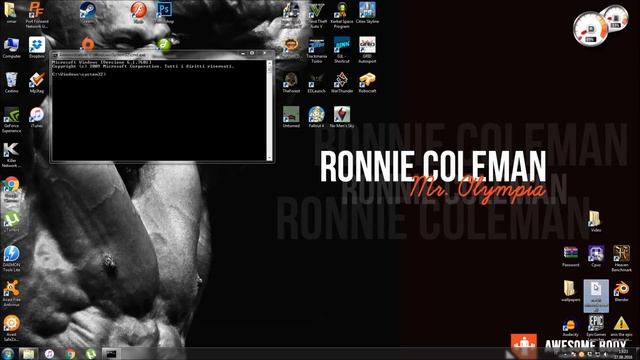Launch the Grand Theft Auto V shortcut
The height and width of the screenshot is (360, 640).
316,14
